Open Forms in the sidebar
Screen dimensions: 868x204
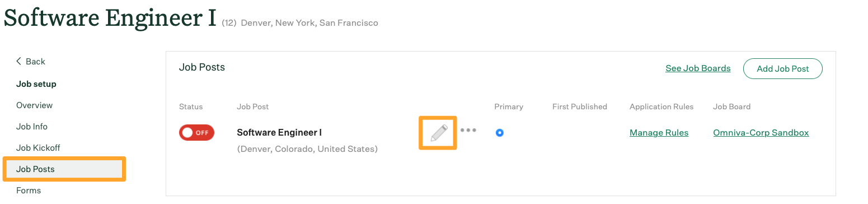pyautogui.click(x=29, y=191)
